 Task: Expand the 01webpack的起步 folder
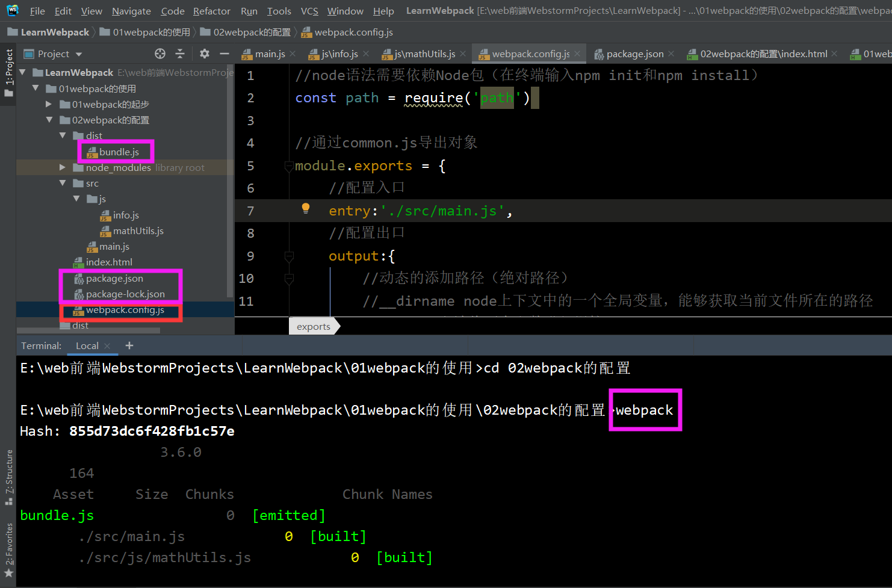[x=49, y=104]
